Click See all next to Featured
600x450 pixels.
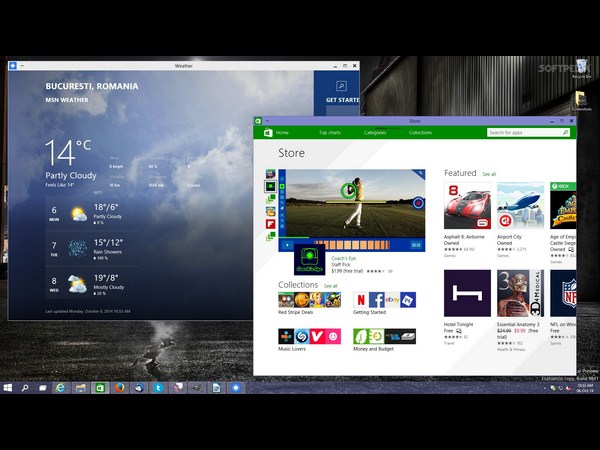(489, 174)
